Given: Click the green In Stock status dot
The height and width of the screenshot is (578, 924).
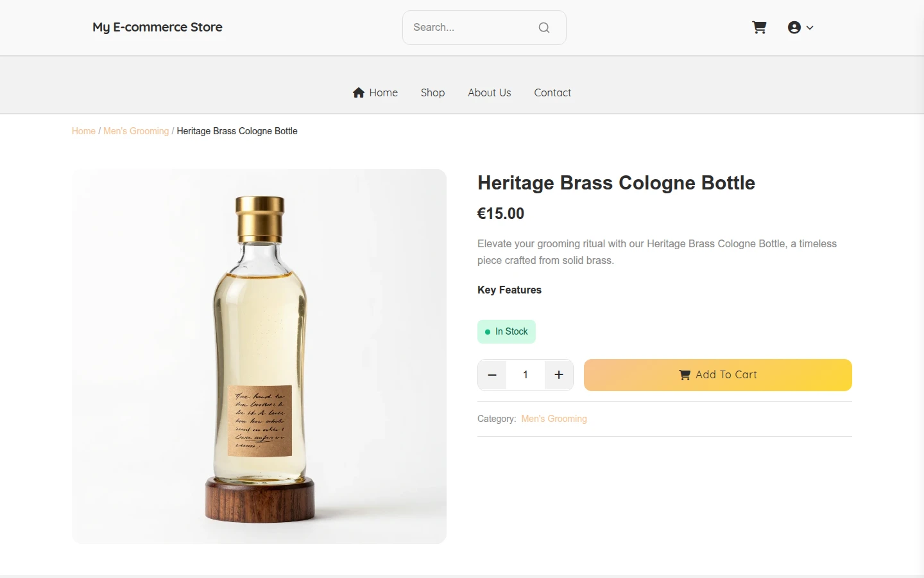Looking at the screenshot, I should pos(488,332).
